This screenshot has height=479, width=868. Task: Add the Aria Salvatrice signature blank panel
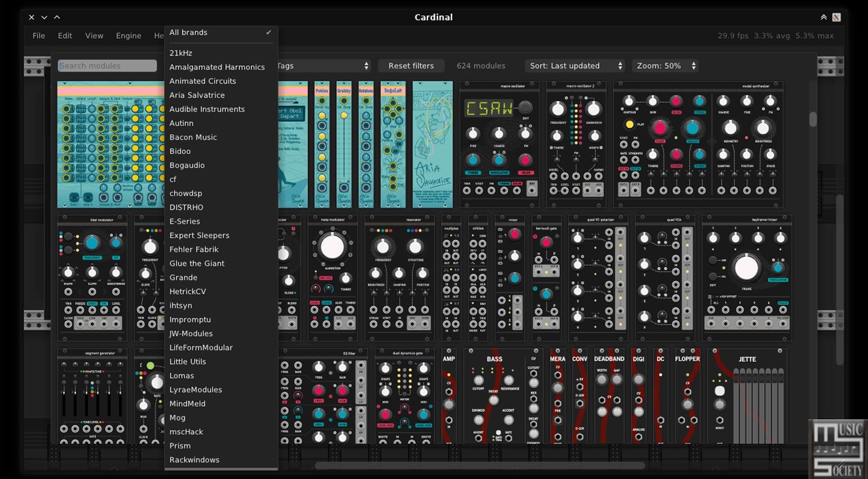(x=432, y=145)
